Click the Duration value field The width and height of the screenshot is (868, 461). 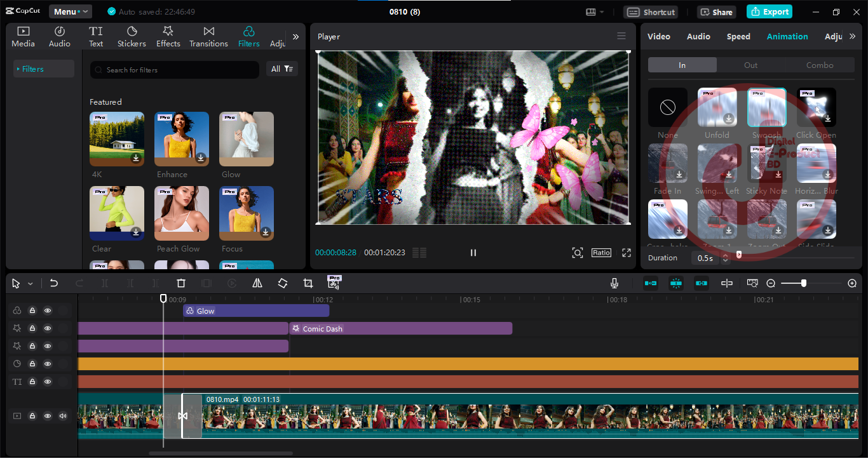pyautogui.click(x=705, y=258)
